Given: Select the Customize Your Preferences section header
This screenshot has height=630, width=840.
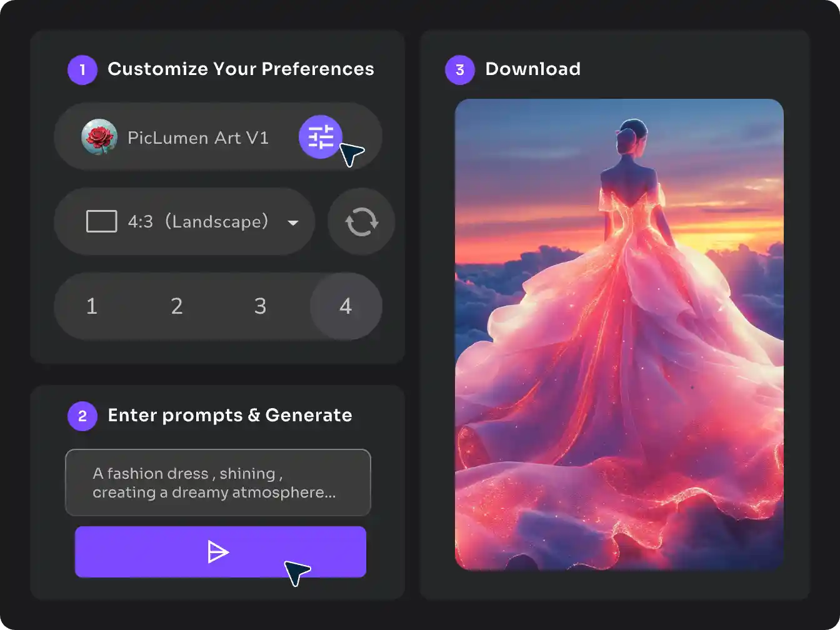Looking at the screenshot, I should pos(241,69).
